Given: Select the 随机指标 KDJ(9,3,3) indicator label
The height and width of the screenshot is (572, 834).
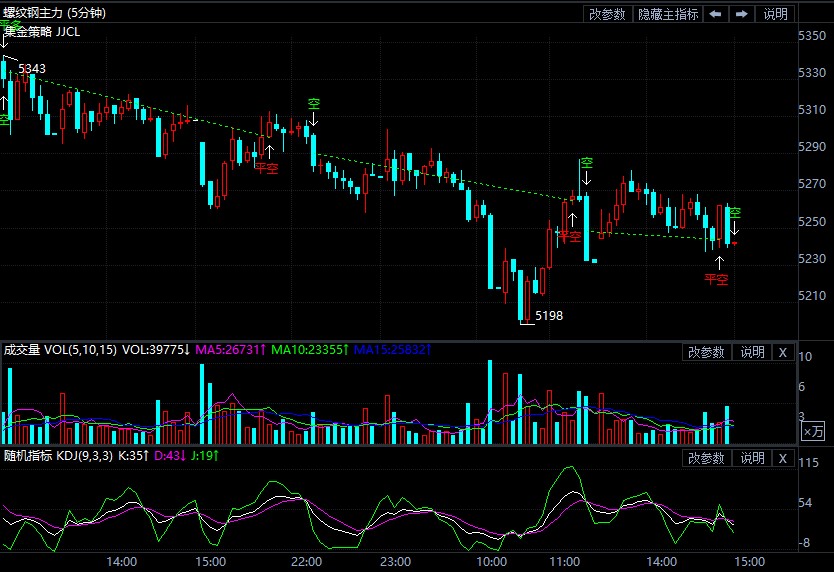Looking at the screenshot, I should click(58, 457).
